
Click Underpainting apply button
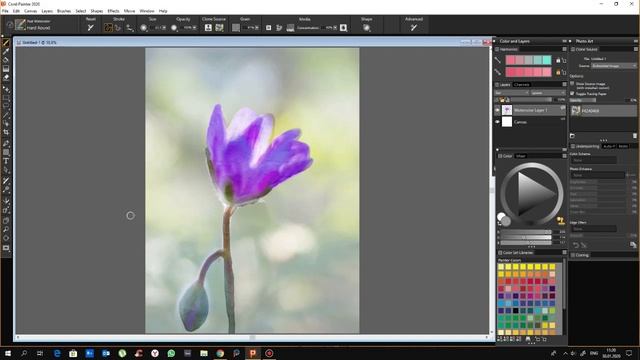click(633, 245)
